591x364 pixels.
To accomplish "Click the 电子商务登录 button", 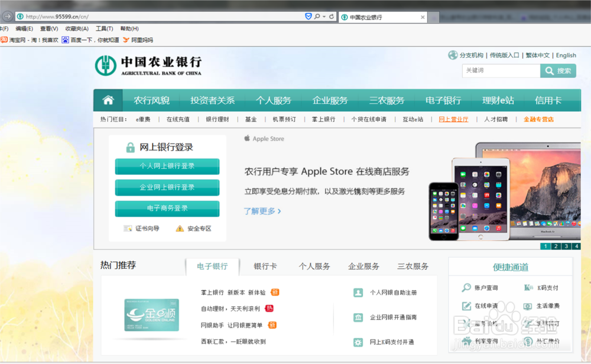I will point(167,209).
